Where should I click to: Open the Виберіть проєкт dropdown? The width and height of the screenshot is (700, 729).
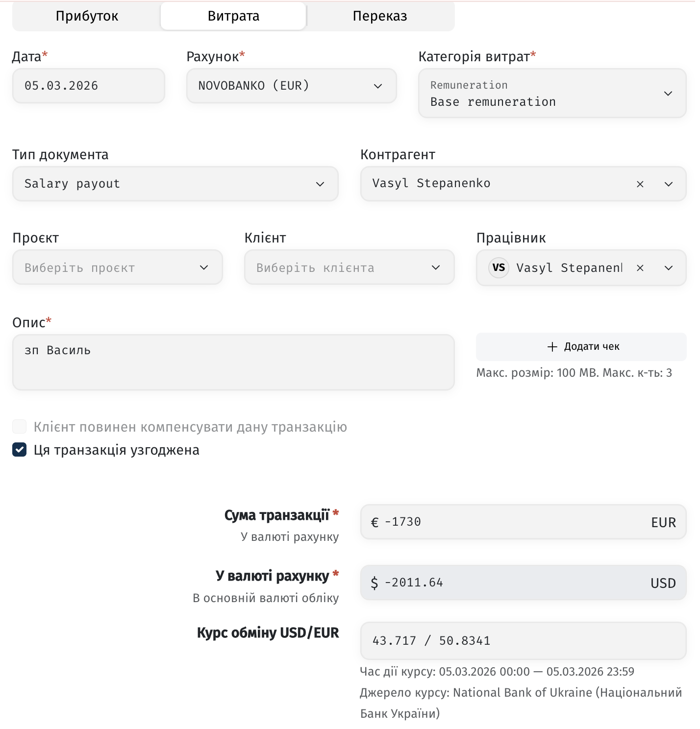click(x=118, y=267)
